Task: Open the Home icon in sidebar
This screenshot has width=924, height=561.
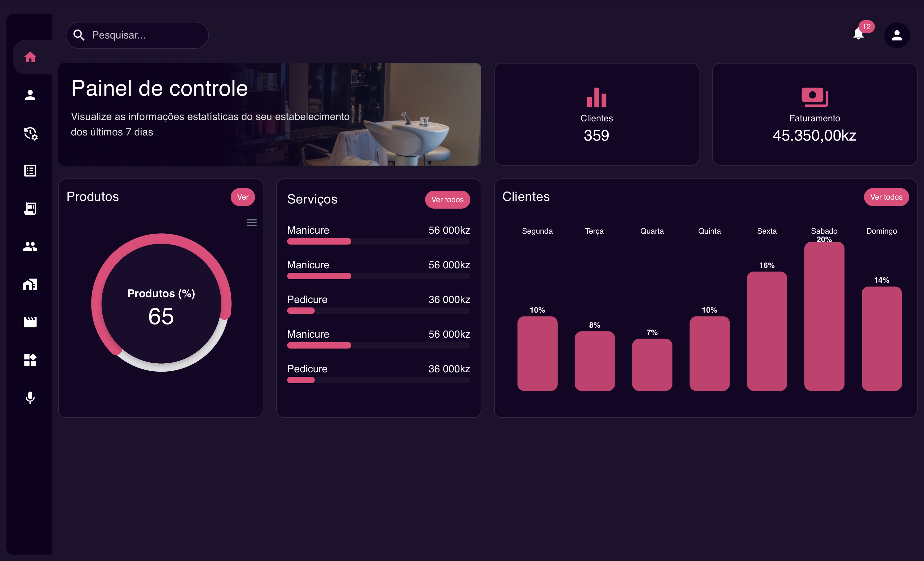Action: (x=30, y=57)
